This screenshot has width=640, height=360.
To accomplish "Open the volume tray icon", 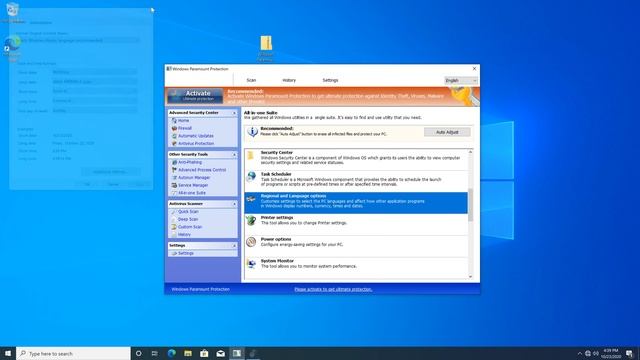I will tap(596, 353).
